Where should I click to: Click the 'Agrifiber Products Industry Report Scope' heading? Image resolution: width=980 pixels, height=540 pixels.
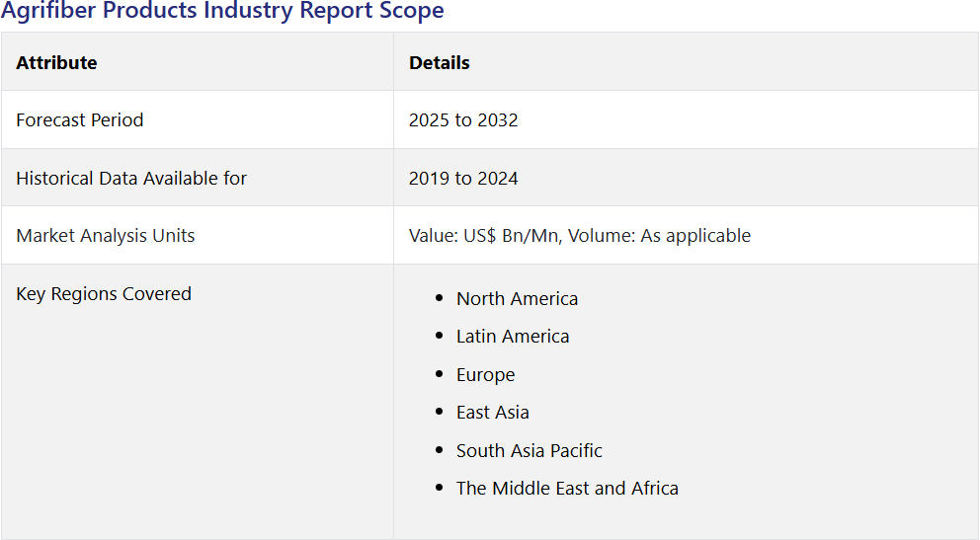point(222,11)
